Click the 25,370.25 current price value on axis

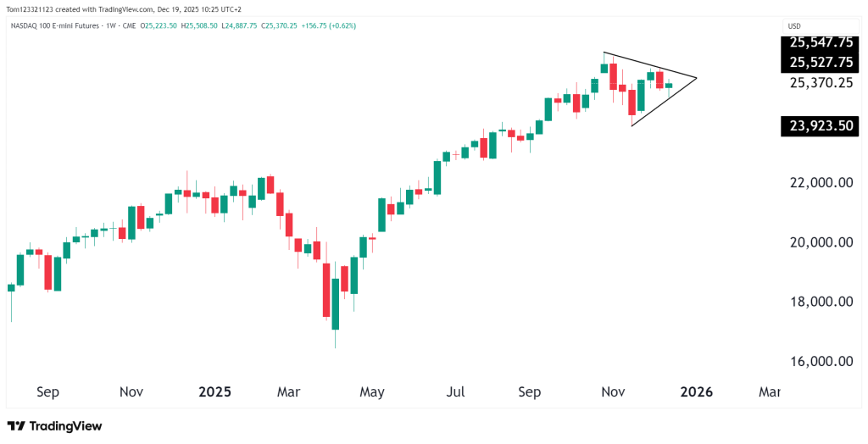coord(821,82)
